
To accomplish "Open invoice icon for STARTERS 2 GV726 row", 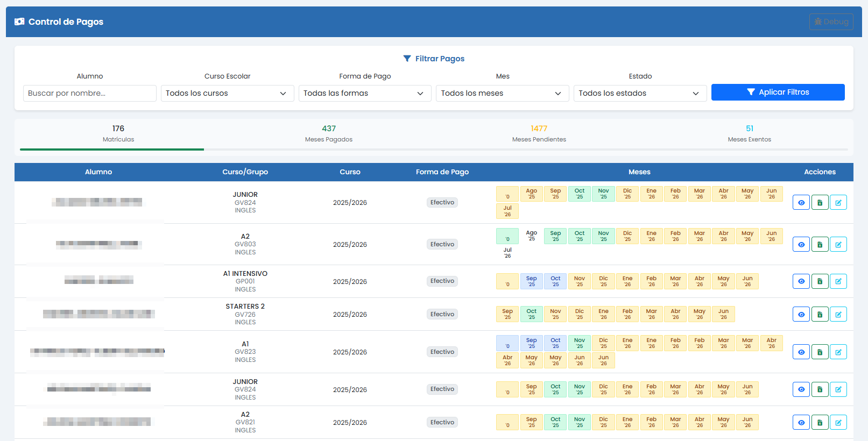I will (x=820, y=315).
